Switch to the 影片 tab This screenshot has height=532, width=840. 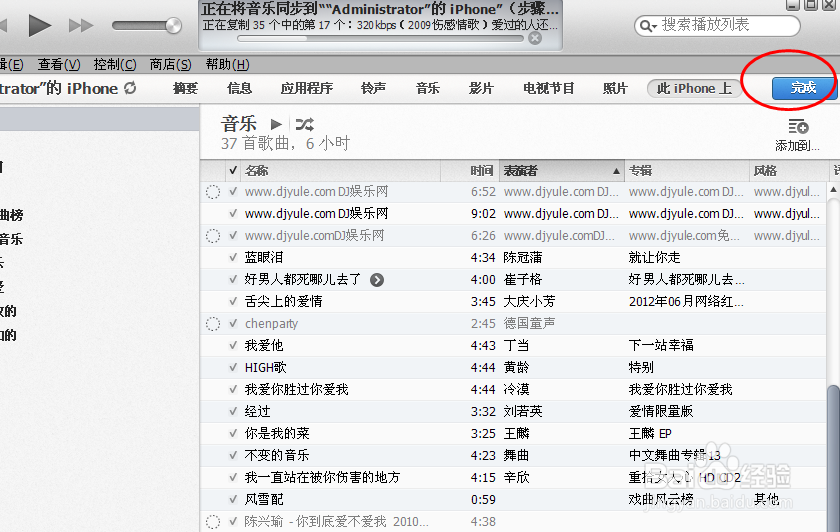(481, 88)
